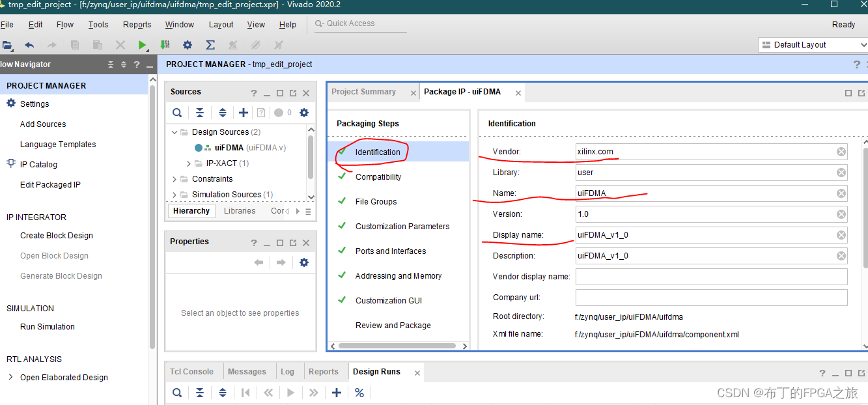Click Edit Packaged IP

(50, 185)
